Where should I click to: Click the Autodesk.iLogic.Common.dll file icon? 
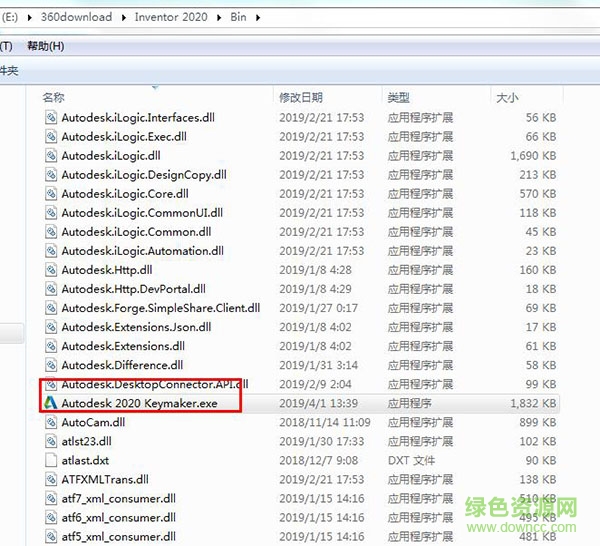pyautogui.click(x=51, y=232)
